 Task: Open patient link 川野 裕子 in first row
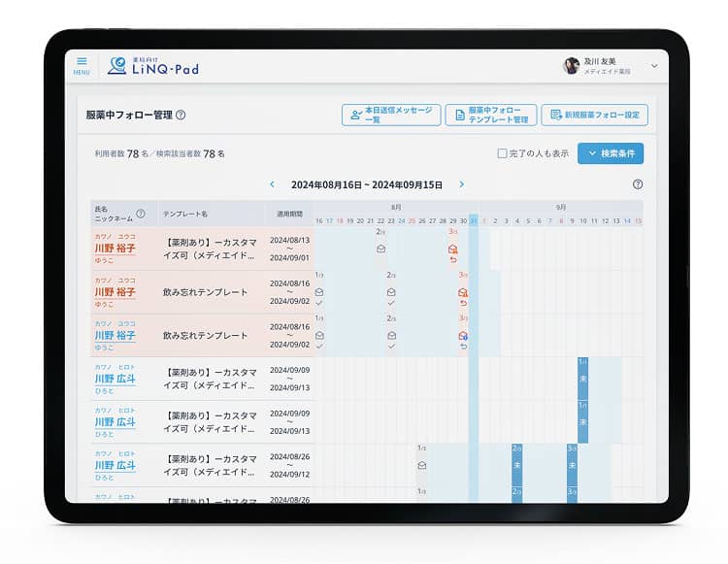pyautogui.click(x=115, y=249)
